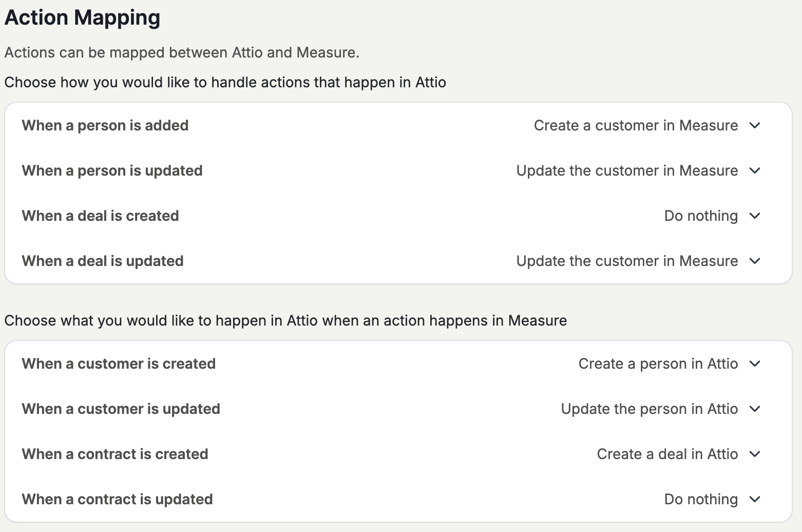Open person-updated "Update the customer in Measure" dropdown
The height and width of the screenshot is (532, 802).
pos(627,171)
